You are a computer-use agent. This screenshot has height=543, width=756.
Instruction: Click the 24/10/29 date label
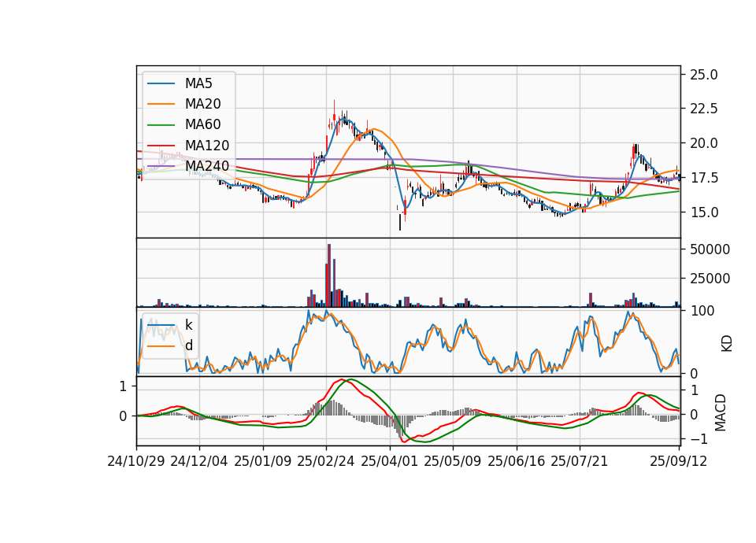click(136, 461)
